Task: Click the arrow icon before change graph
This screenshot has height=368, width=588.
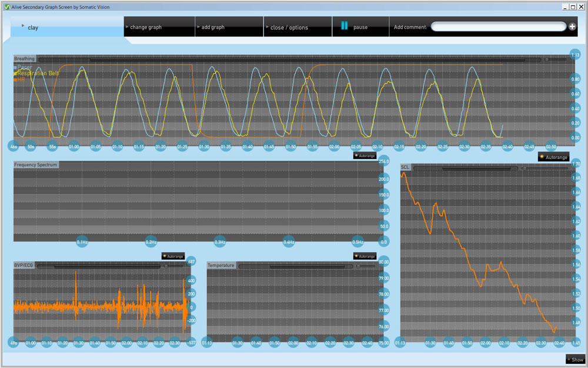Action: point(127,26)
